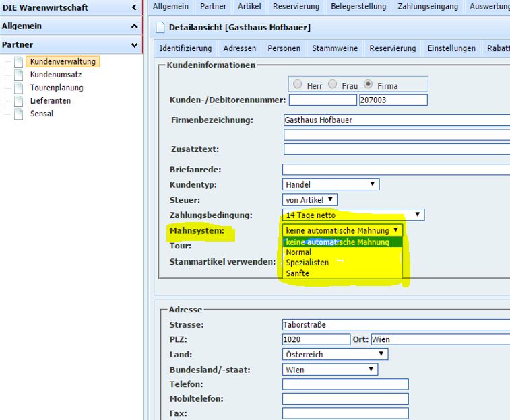This screenshot has width=510, height=420.
Task: Click the document icon beside Kundenverwaltung
Action: click(x=19, y=62)
